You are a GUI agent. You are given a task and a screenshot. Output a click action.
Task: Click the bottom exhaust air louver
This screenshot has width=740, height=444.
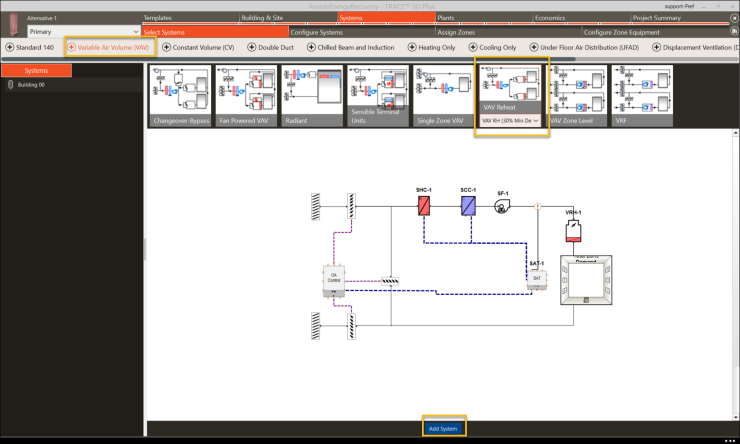click(x=316, y=326)
